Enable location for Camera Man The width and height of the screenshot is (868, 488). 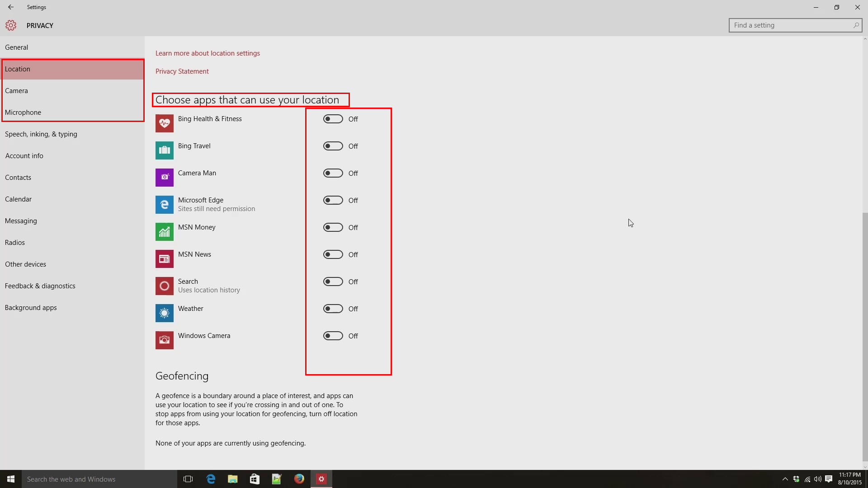click(333, 173)
